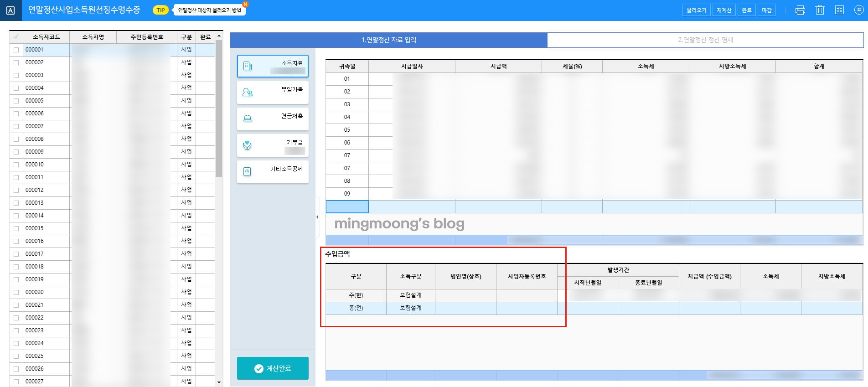The width and height of the screenshot is (868, 387).
Task: Switch to 1.연말정산 자료 입력 tab
Action: pyautogui.click(x=388, y=40)
